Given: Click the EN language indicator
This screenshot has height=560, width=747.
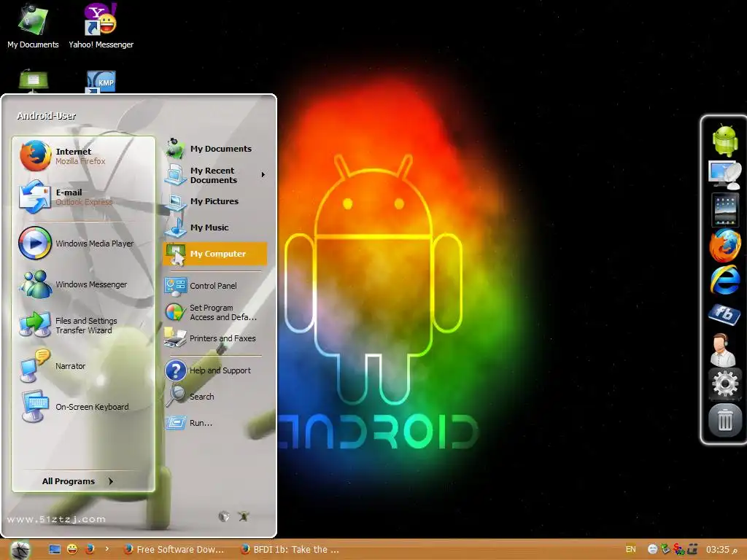Looking at the screenshot, I should (x=631, y=550).
